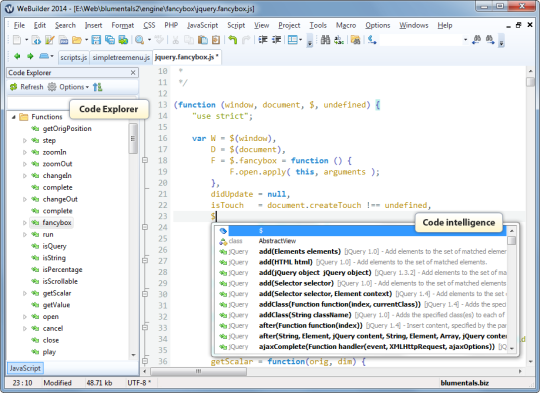Image resolution: width=540 pixels, height=393 pixels.
Task: Click the sort icon in Code Explorer
Action: 97,87
